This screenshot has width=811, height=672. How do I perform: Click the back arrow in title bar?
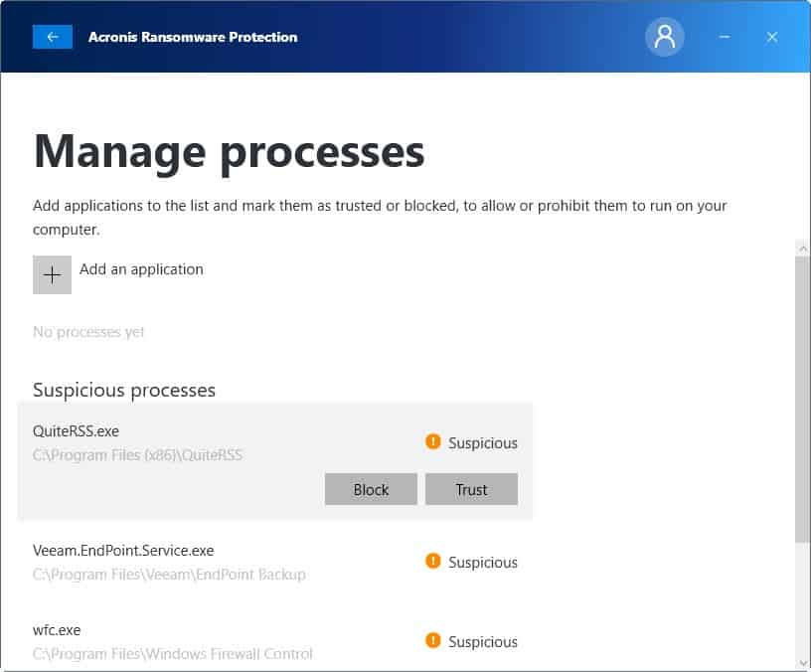click(x=52, y=37)
